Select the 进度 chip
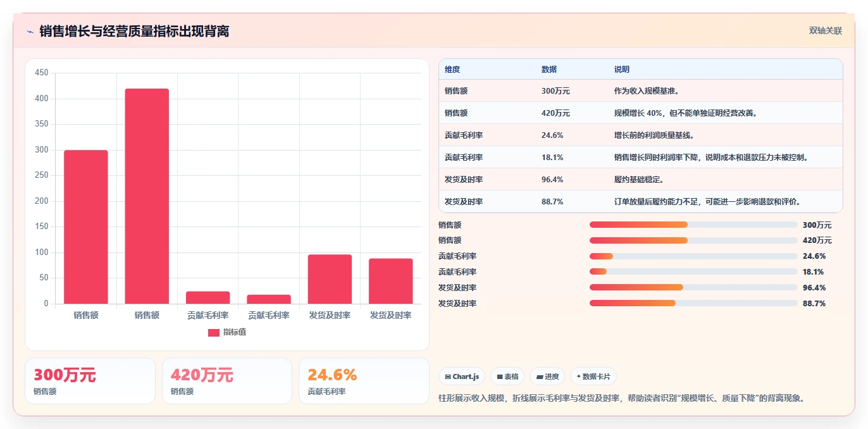This screenshot has width=868, height=429. tap(547, 376)
